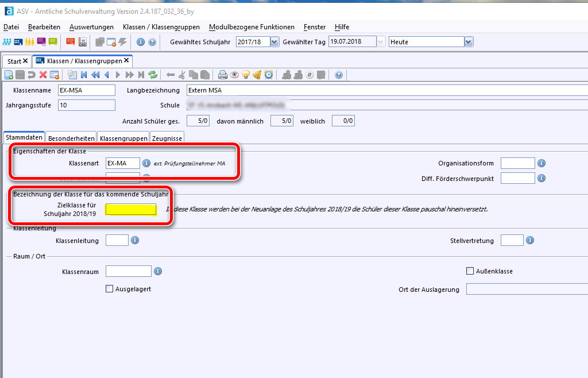Click the help icon at end of record toolbar
The image size is (588, 378).
point(339,75)
